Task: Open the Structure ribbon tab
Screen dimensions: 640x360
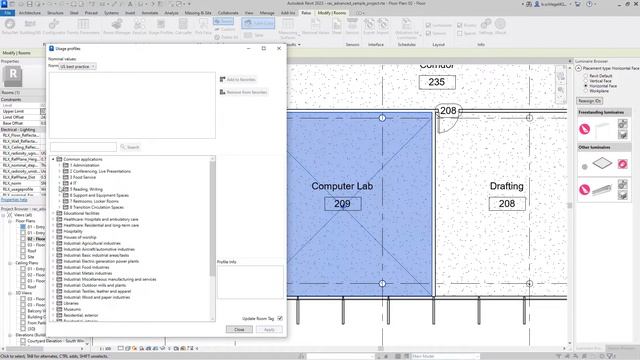Action: pyautogui.click(x=55, y=13)
